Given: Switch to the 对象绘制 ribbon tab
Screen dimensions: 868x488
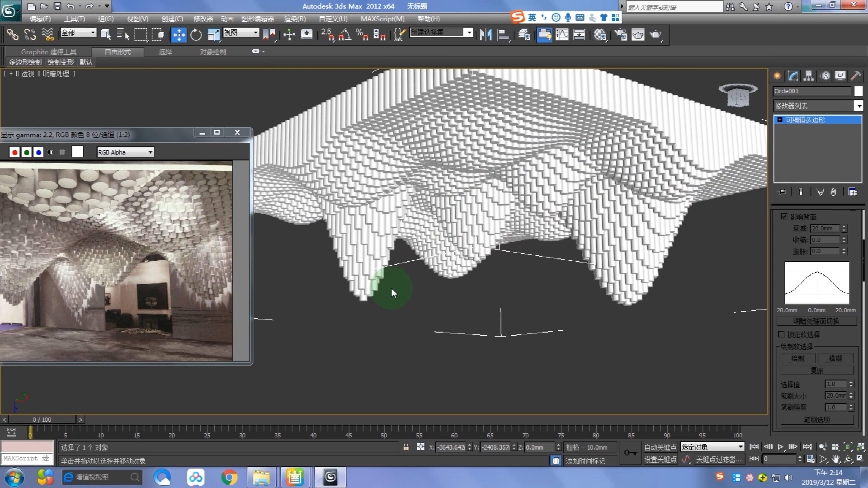Looking at the screenshot, I should coord(213,52).
